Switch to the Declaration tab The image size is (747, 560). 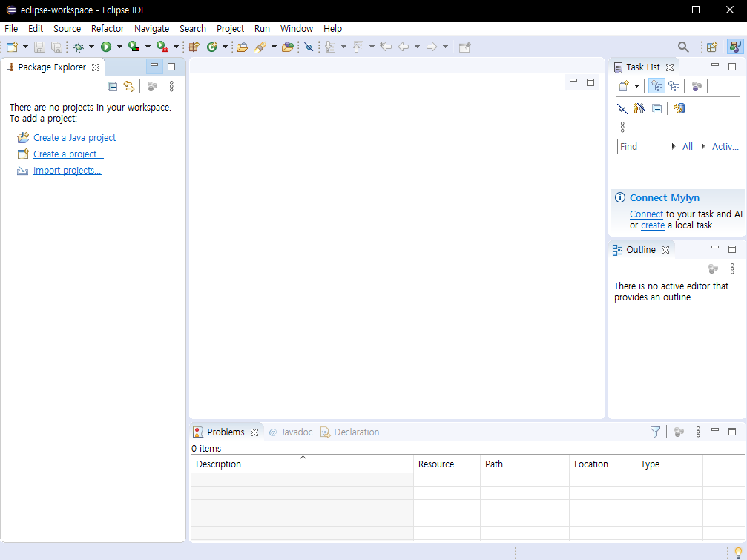[x=350, y=432]
